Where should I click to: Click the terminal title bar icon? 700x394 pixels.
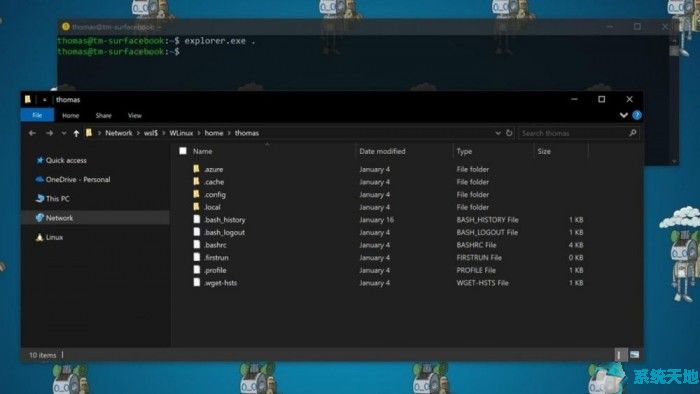click(x=66, y=26)
